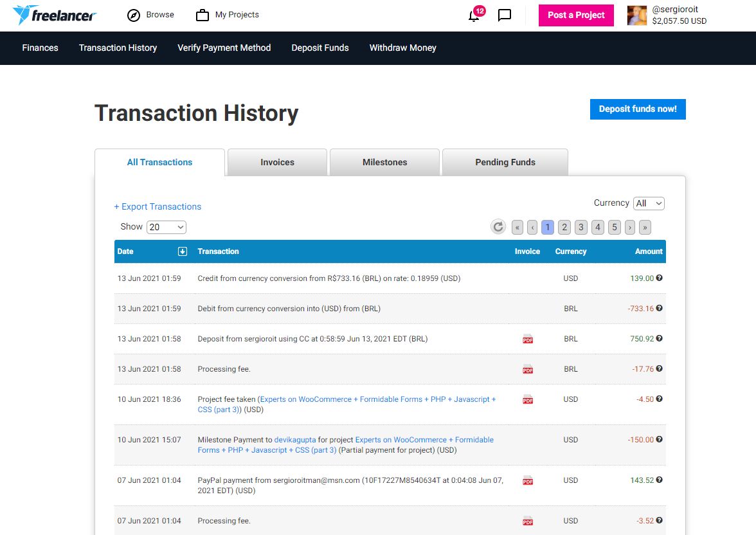Open the Browse compass icon
The width and height of the screenshot is (756, 535).
[134, 15]
